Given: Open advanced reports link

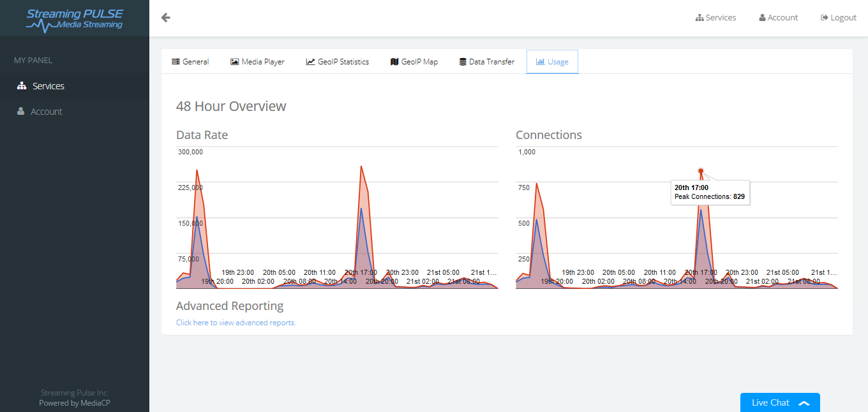Looking at the screenshot, I should (x=236, y=323).
